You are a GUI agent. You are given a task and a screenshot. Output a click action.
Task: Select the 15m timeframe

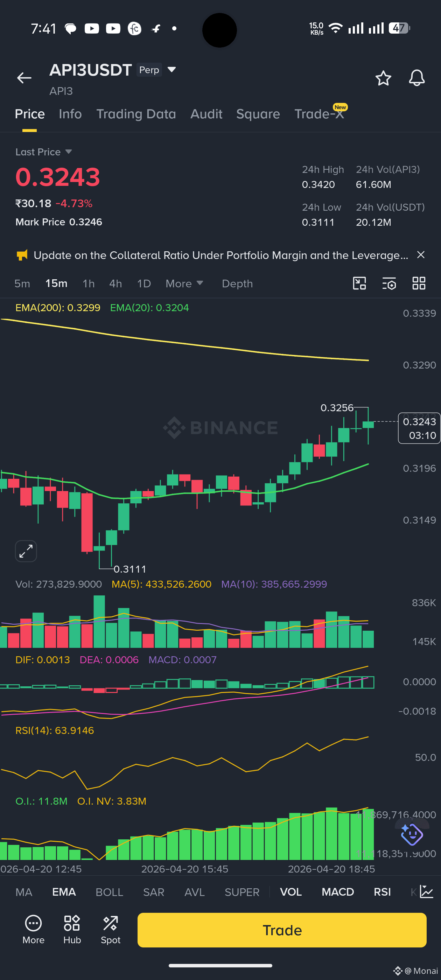pos(56,283)
